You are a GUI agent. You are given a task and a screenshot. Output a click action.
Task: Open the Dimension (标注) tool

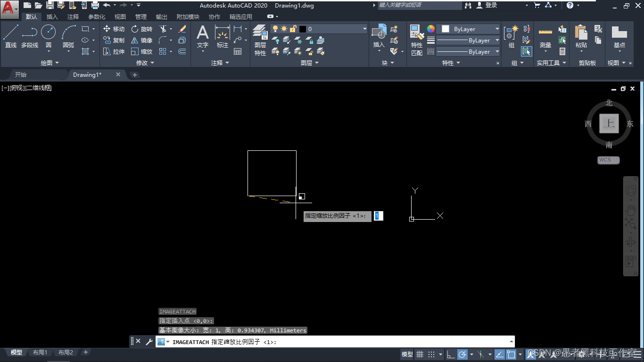(223, 36)
